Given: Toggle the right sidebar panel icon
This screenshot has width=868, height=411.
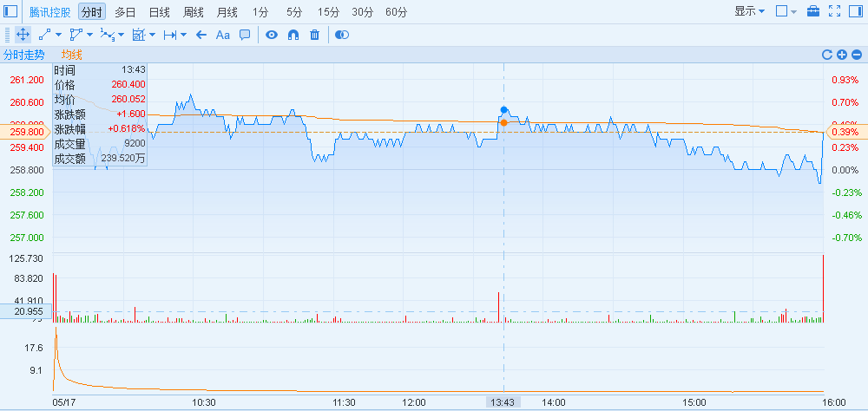Looking at the screenshot, I should [x=856, y=11].
